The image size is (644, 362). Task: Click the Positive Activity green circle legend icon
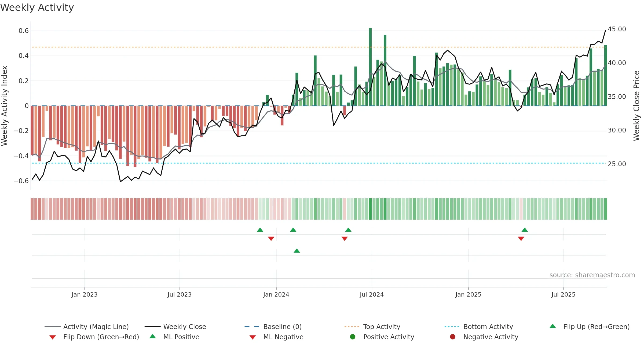353,337
